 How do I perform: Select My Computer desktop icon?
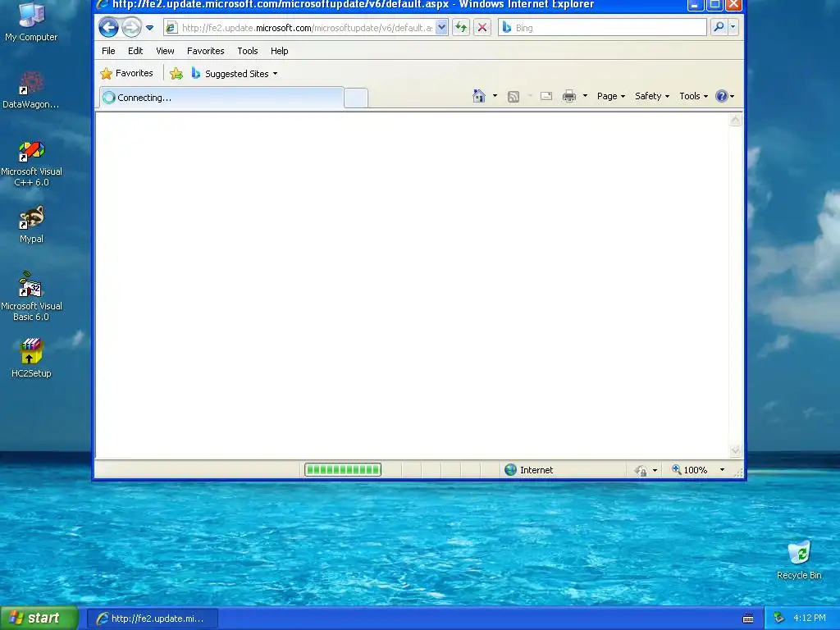(31, 22)
